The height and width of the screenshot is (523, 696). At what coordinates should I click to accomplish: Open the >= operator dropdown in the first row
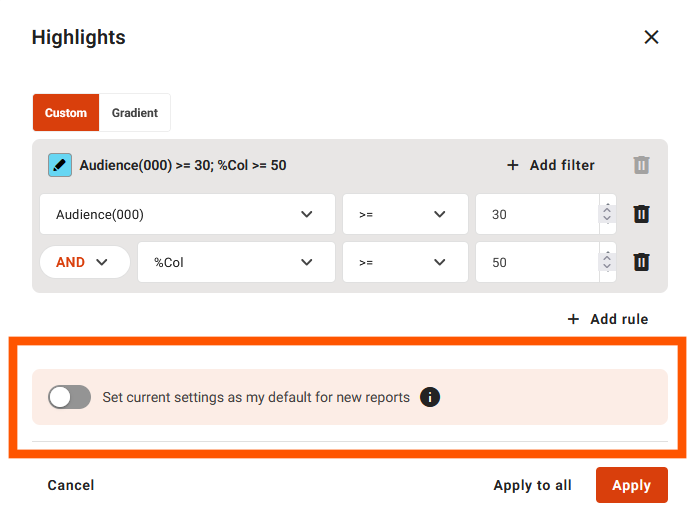point(404,214)
